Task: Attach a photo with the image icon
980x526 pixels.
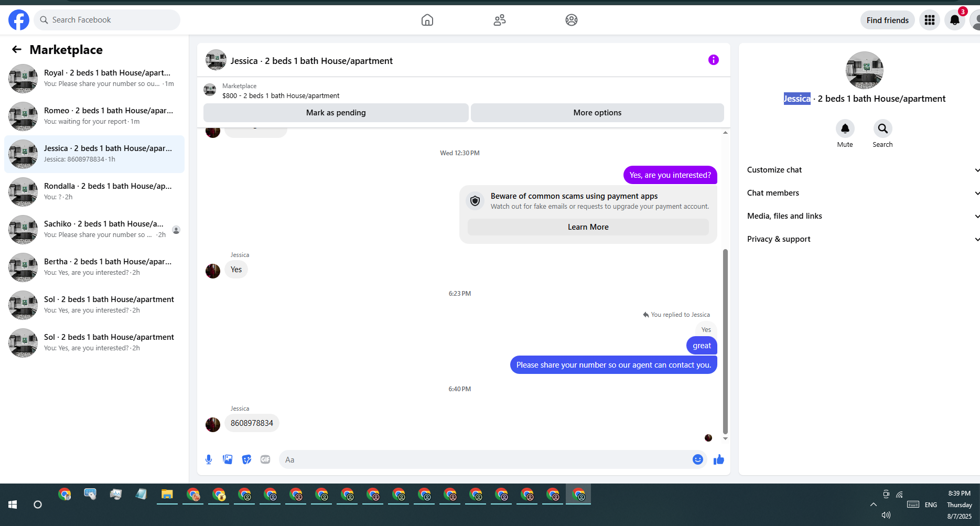Action: (228, 459)
